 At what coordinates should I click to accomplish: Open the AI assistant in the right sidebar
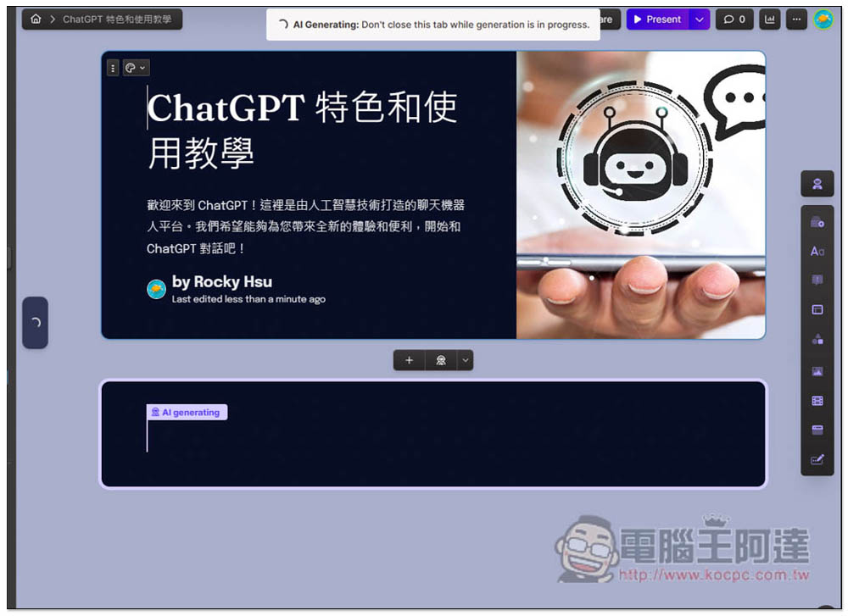(x=817, y=184)
